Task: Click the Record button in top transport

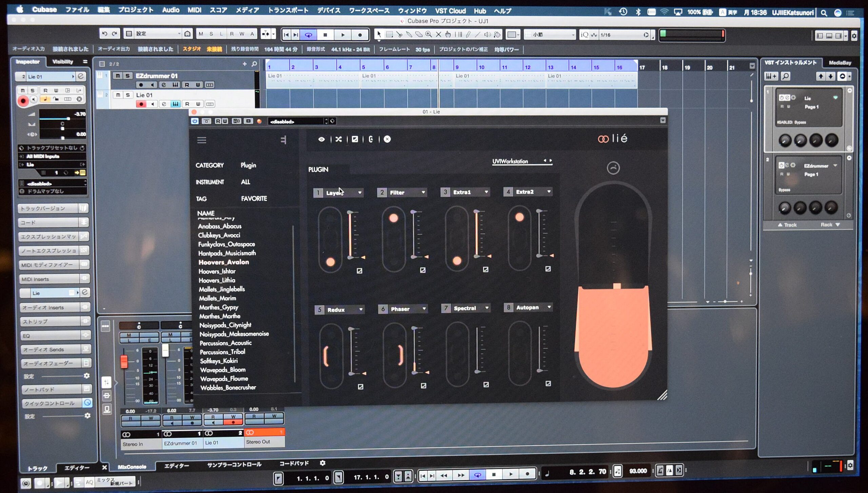Action: point(360,35)
